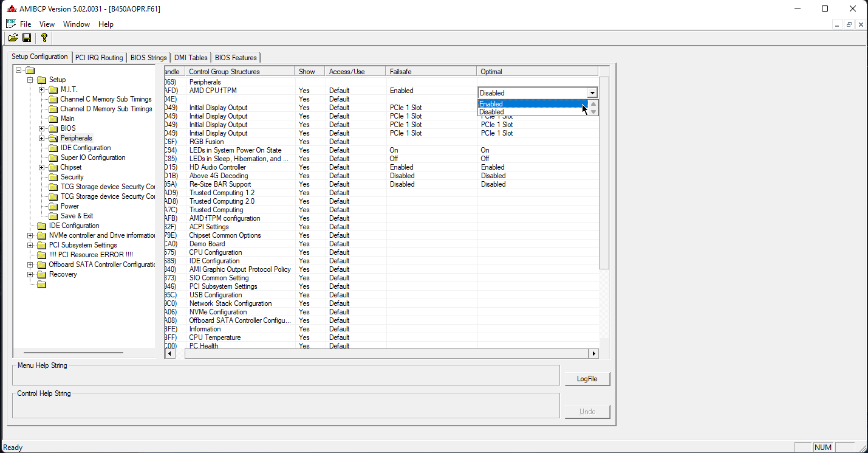Expand the Recovery tree node
Image resolution: width=868 pixels, height=453 pixels.
click(x=30, y=274)
